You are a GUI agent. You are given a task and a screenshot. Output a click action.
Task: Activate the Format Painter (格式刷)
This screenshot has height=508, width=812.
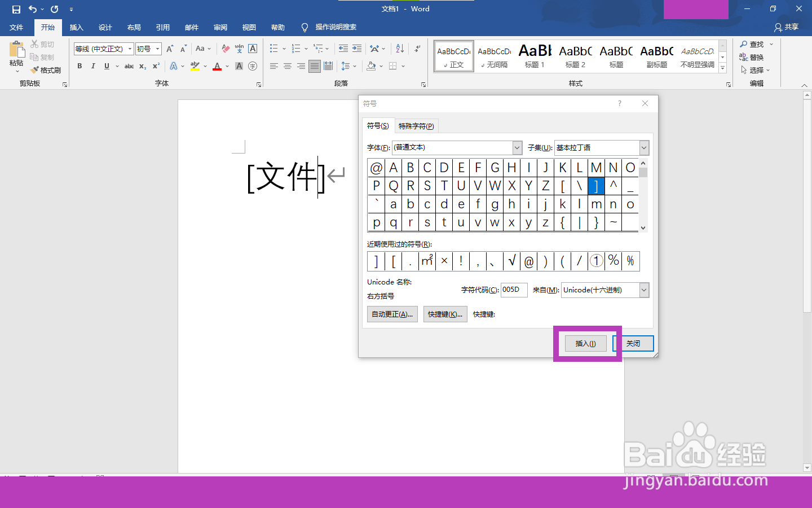click(46, 70)
